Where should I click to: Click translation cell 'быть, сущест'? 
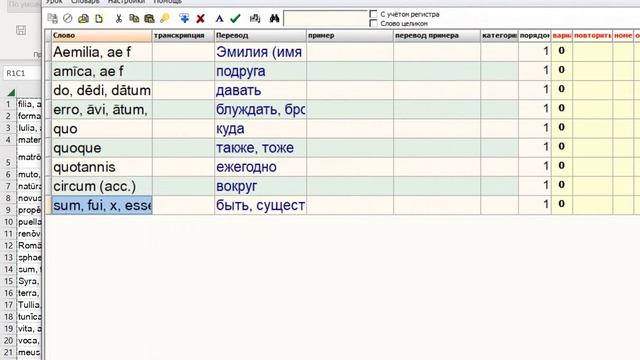click(x=260, y=205)
